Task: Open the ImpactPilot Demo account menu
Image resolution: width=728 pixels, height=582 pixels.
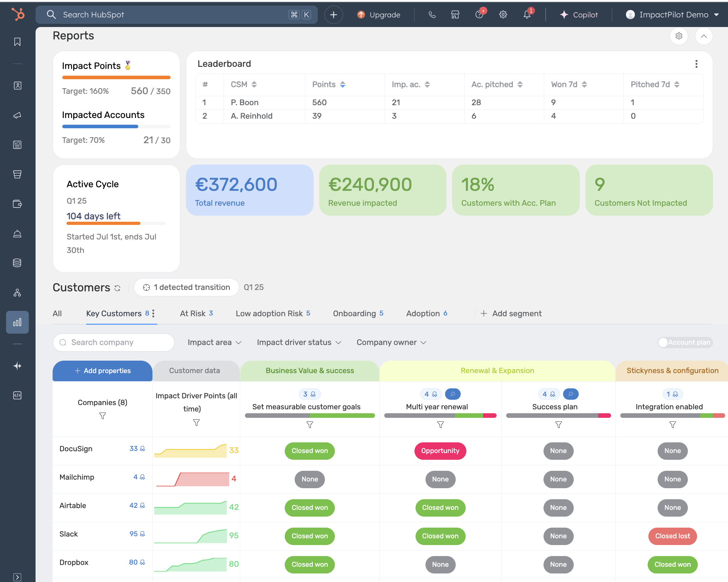Action: pyautogui.click(x=672, y=15)
